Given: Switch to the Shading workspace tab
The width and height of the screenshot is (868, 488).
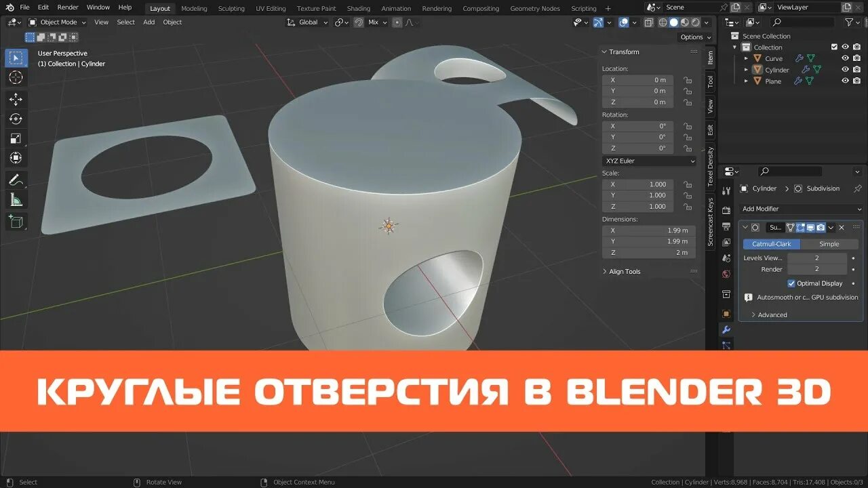Looking at the screenshot, I should click(x=359, y=8).
